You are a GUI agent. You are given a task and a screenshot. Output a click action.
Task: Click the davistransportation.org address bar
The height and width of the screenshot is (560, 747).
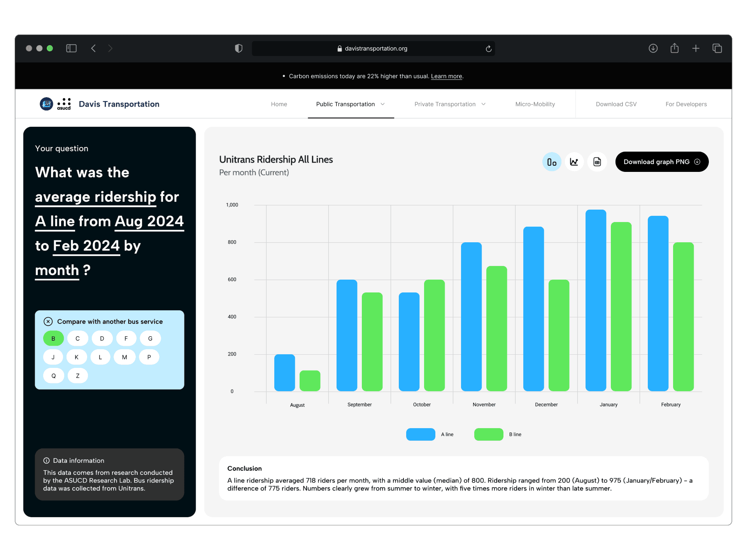click(x=373, y=49)
